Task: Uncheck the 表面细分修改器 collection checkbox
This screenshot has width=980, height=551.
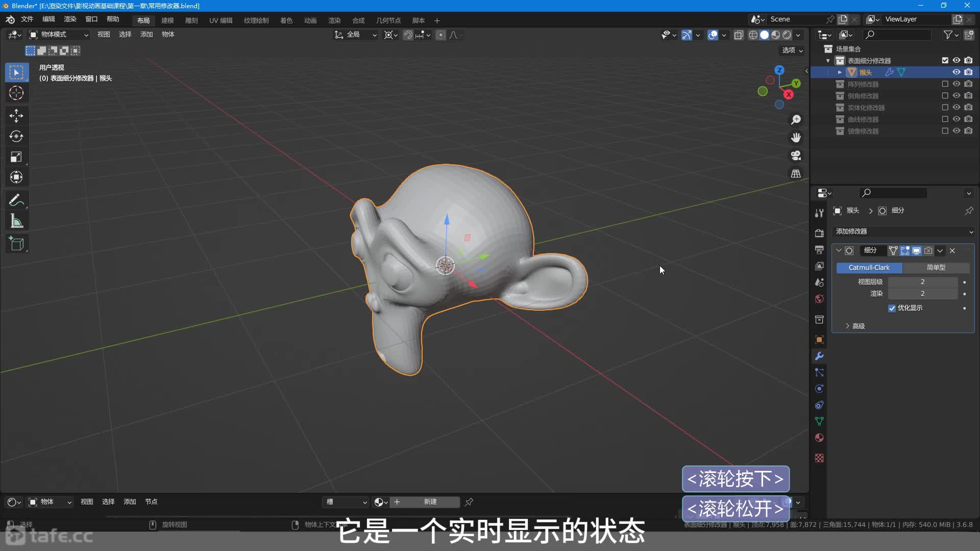Action: coord(945,60)
